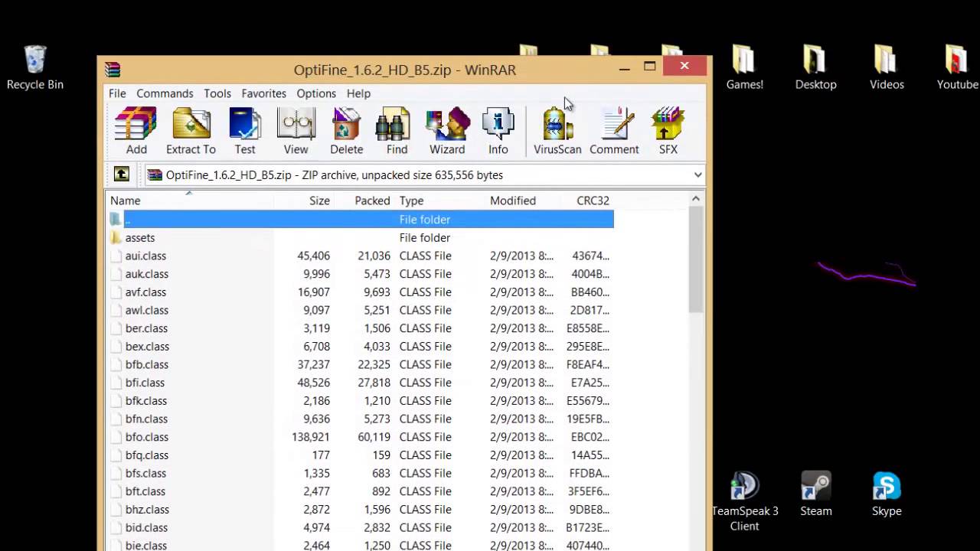Run VirusScan on the archive
980x551 pixels.
[557, 131]
